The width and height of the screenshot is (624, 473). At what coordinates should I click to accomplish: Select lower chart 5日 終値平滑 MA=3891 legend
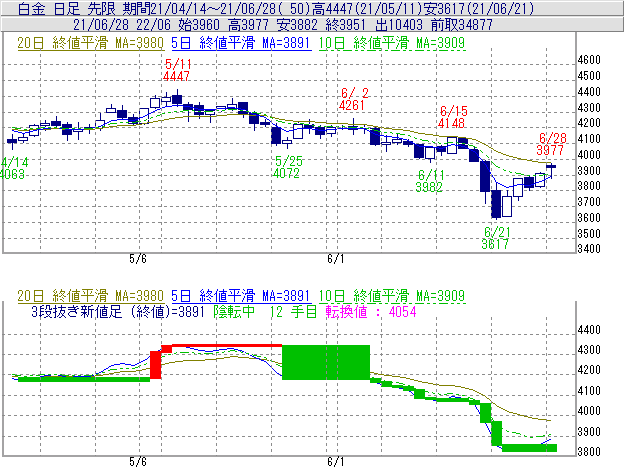click(x=241, y=296)
